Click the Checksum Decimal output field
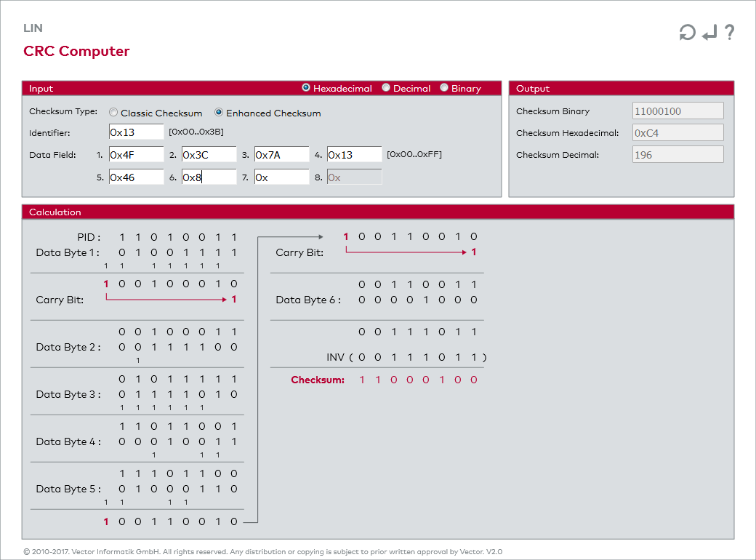This screenshot has width=756, height=560. (677, 155)
